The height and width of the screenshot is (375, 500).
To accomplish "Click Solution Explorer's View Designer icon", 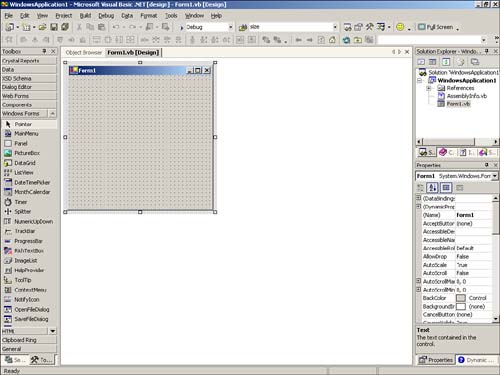I will tap(433, 62).
